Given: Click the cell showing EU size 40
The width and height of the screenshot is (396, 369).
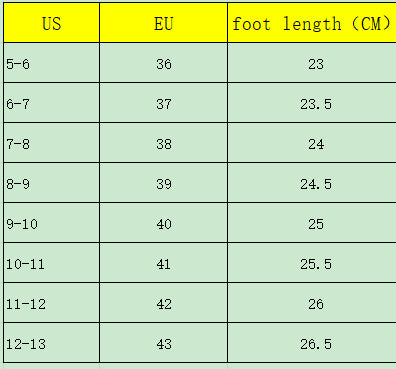Looking at the screenshot, I should [164, 223].
